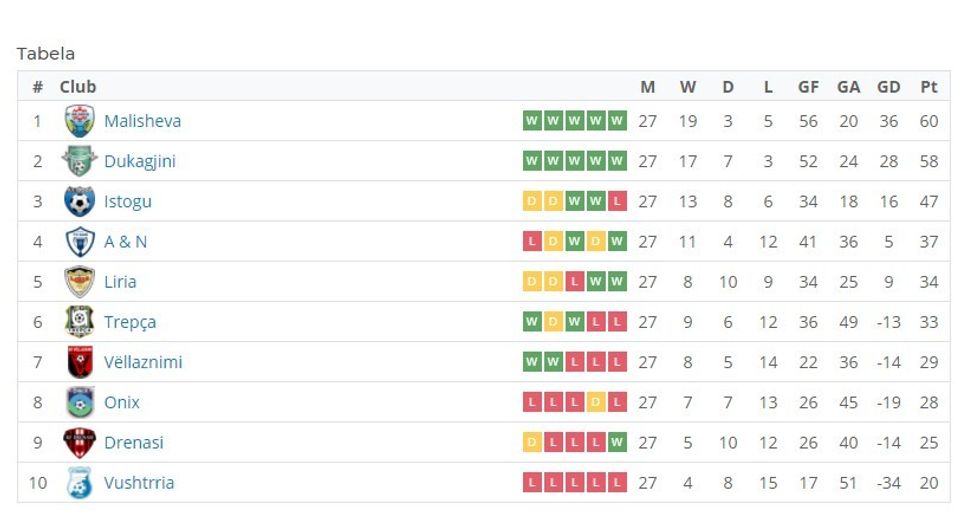Select the Trepça team name link

pyautogui.click(x=130, y=322)
